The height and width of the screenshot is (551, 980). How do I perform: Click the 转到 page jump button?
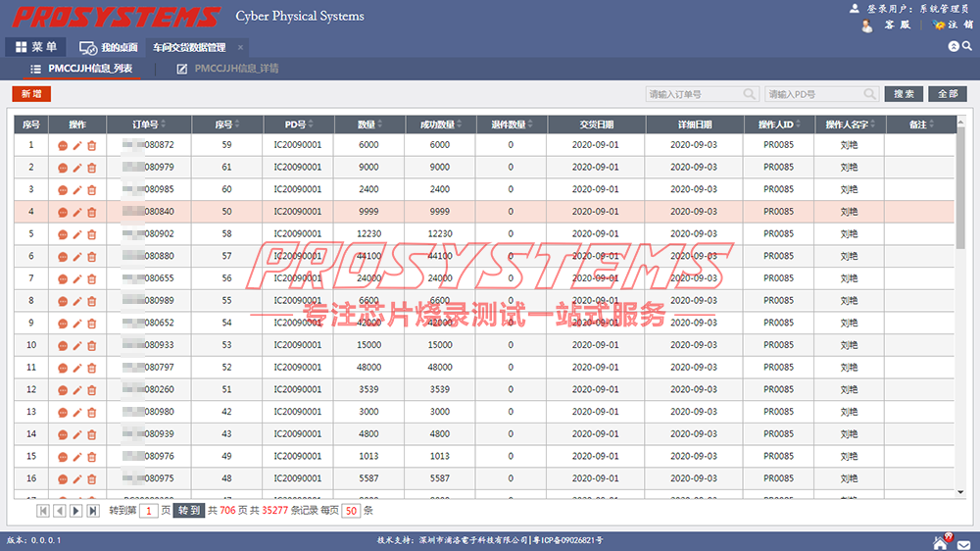[189, 511]
